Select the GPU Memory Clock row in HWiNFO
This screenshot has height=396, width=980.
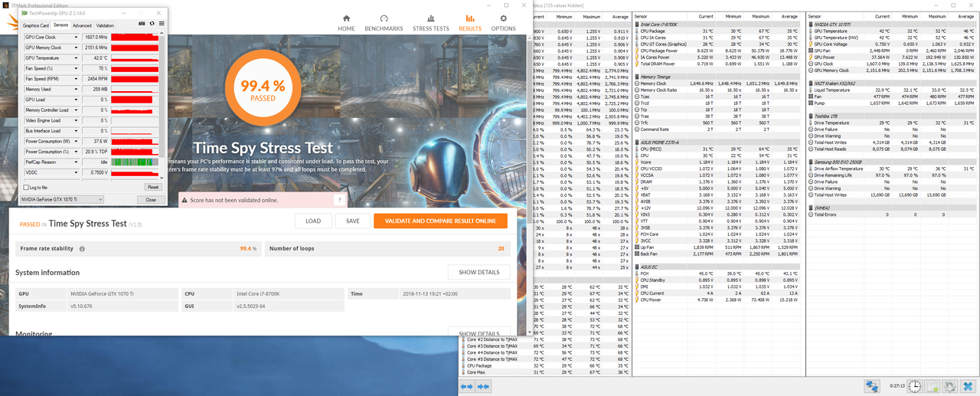893,70
